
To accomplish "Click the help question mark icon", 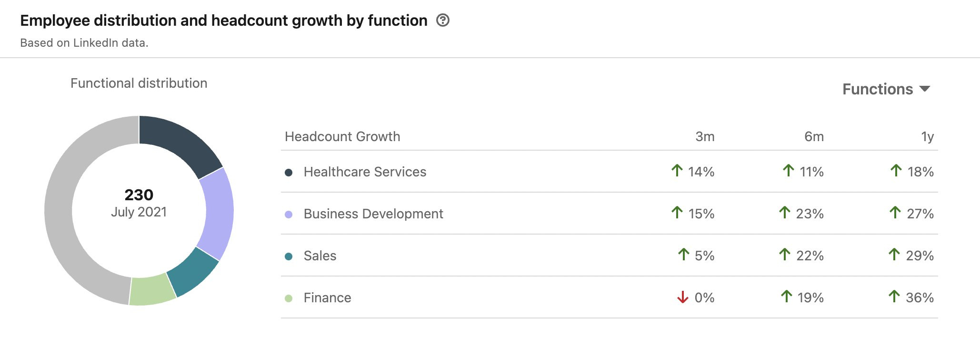I will [x=443, y=21].
